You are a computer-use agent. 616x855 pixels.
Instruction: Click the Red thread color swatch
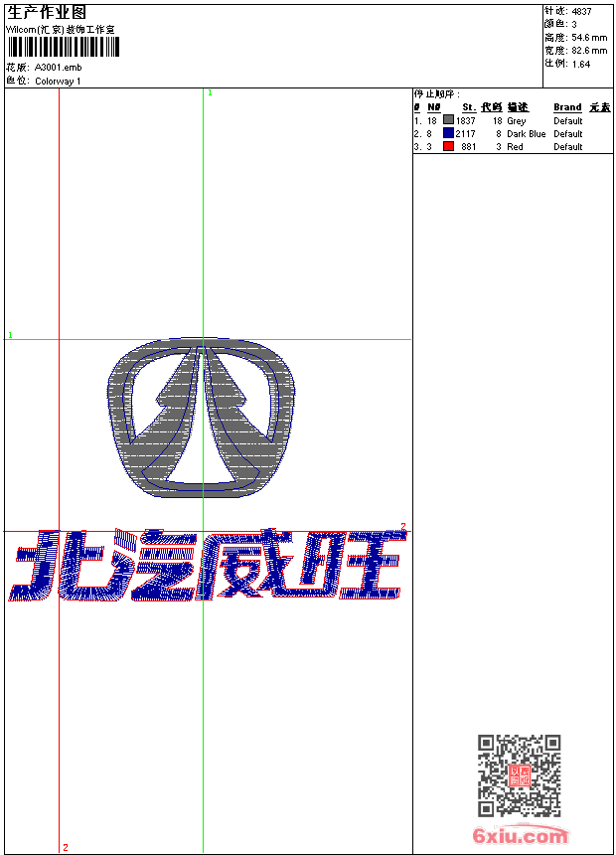coord(448,147)
